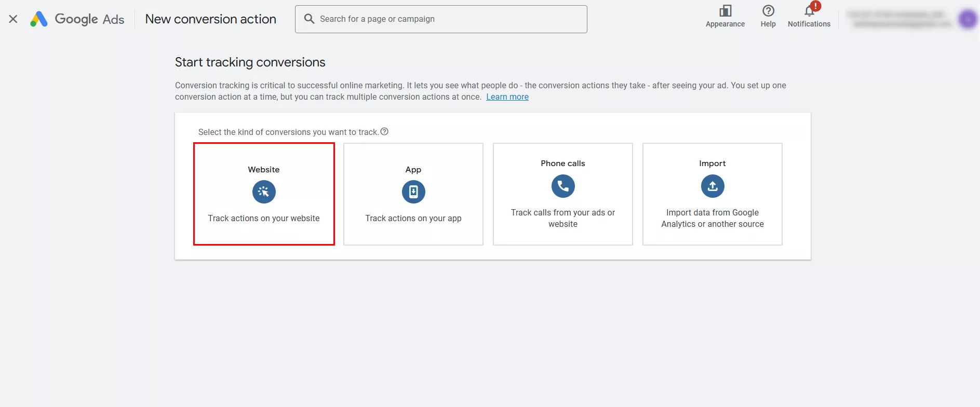Focus the page or campaign search box

(x=447, y=19)
